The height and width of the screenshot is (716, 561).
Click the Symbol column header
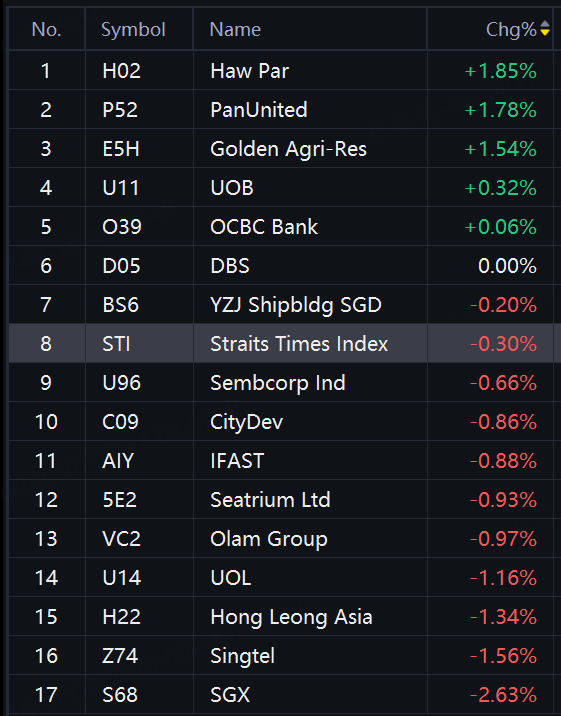tap(133, 30)
